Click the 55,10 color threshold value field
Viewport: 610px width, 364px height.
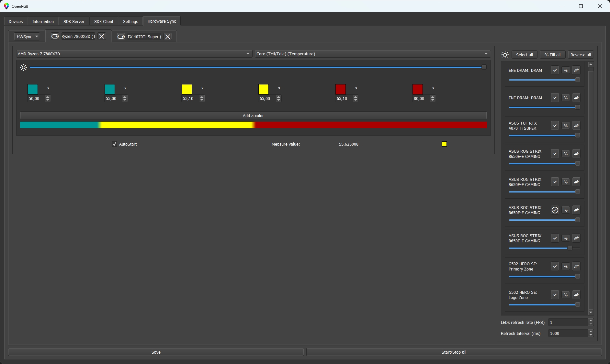click(x=190, y=98)
